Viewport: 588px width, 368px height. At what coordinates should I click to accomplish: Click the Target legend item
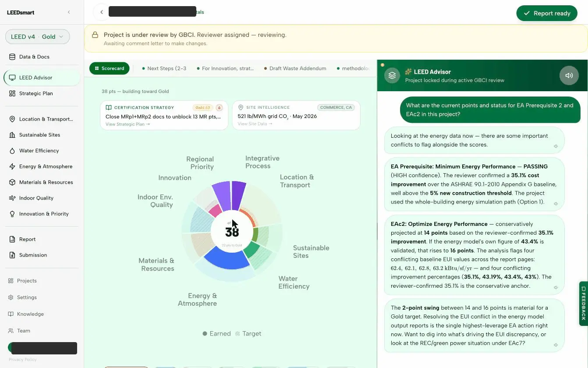coord(248,334)
